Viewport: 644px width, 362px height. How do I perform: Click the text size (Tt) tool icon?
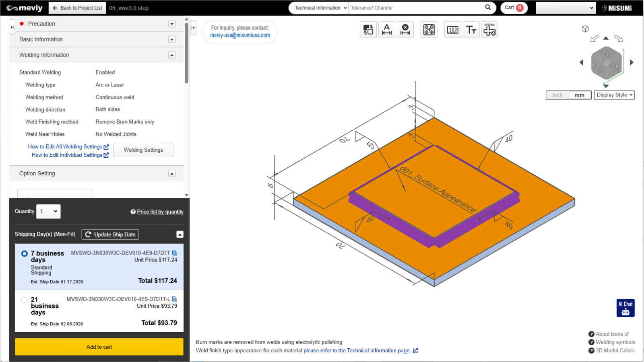coord(471,30)
